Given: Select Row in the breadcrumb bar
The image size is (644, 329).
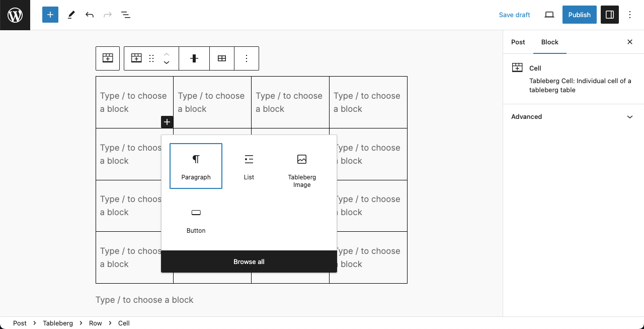Looking at the screenshot, I should pos(95,323).
